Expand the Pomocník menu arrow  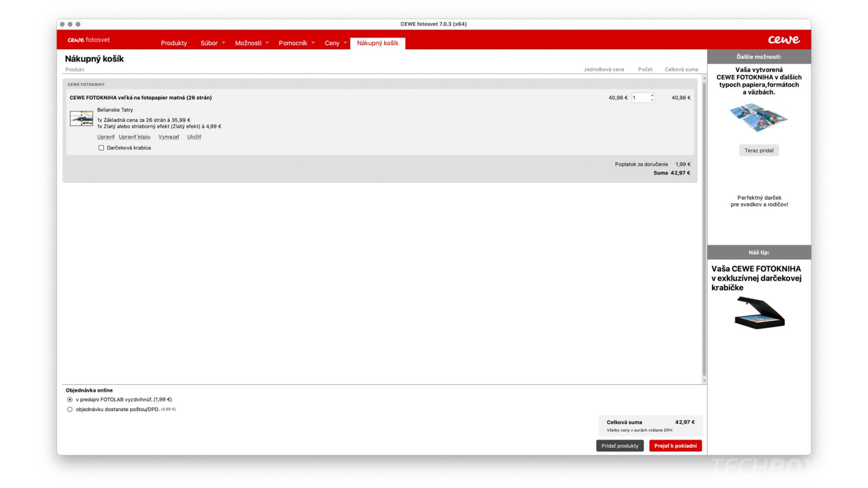pos(313,43)
